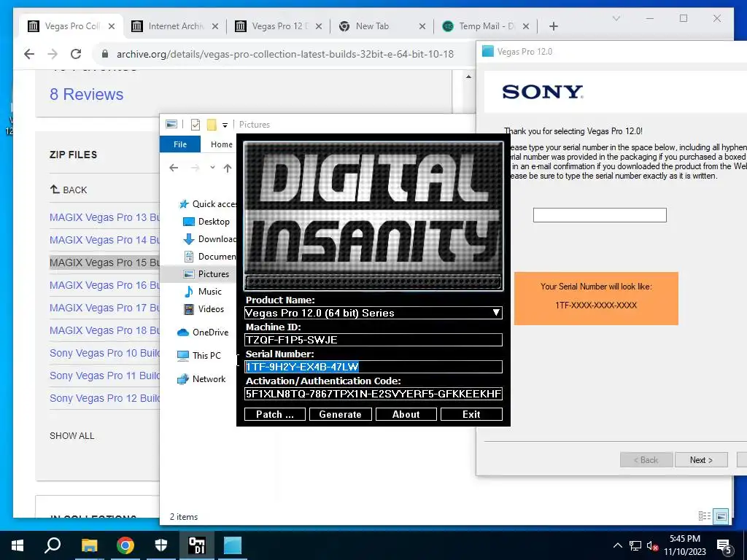Click File Explorer up-one-level arrow
The width and height of the screenshot is (747, 560).
(x=228, y=168)
